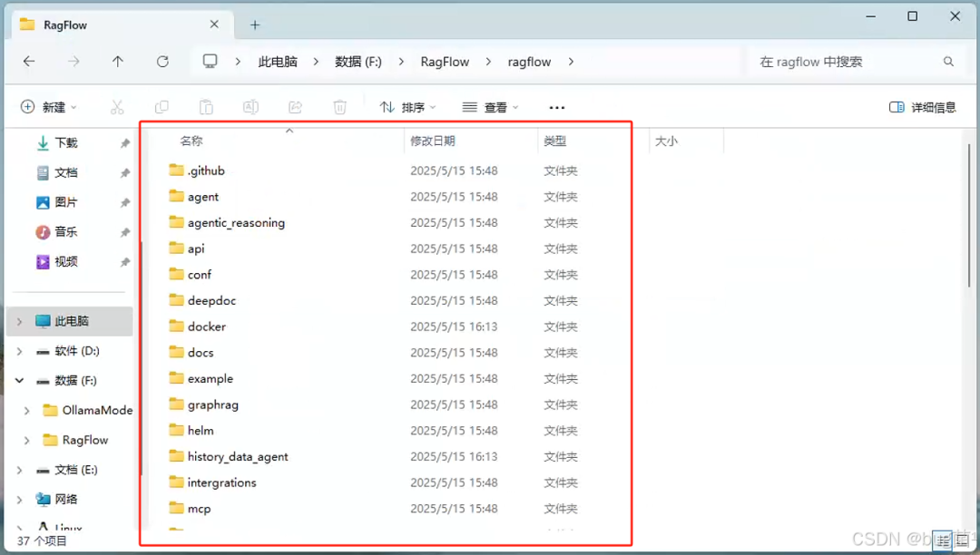
Task: Click the vertical scrollbar of file list
Action: pos(969,216)
